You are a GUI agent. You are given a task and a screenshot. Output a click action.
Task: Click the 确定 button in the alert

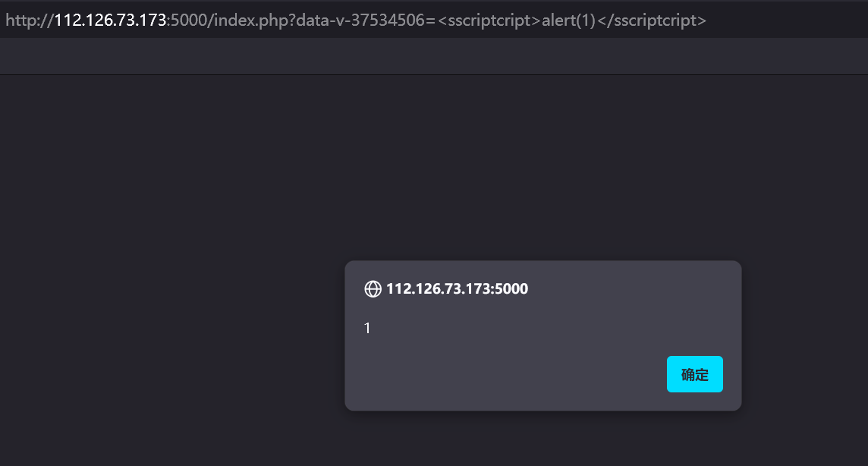[694, 374]
